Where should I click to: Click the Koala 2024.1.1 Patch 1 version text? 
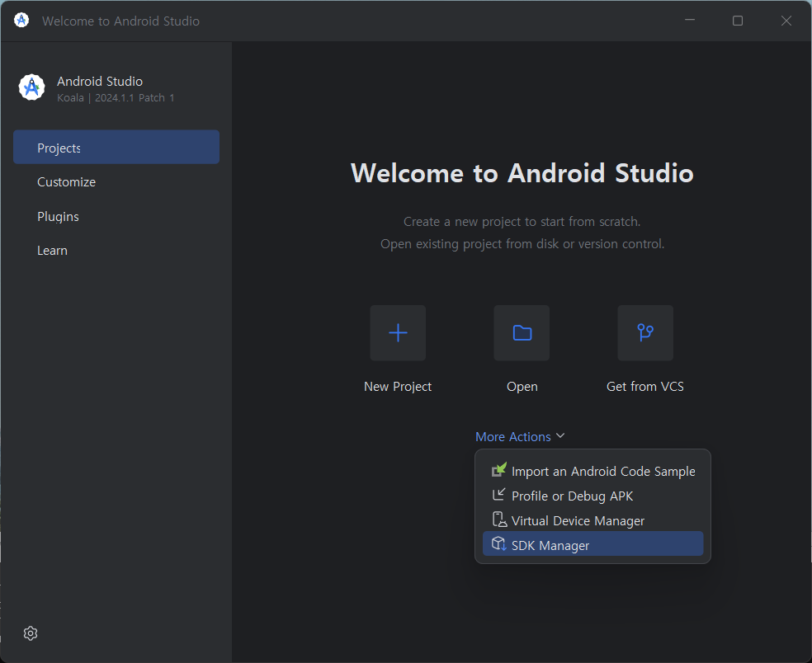116,98
